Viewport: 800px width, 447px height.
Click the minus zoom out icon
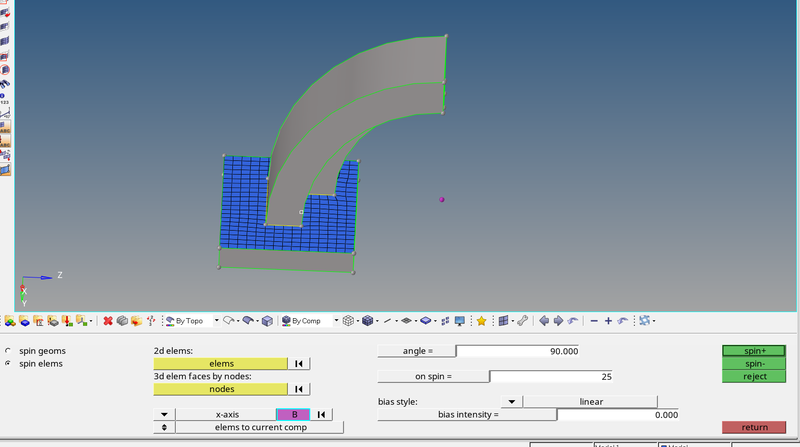coord(594,321)
